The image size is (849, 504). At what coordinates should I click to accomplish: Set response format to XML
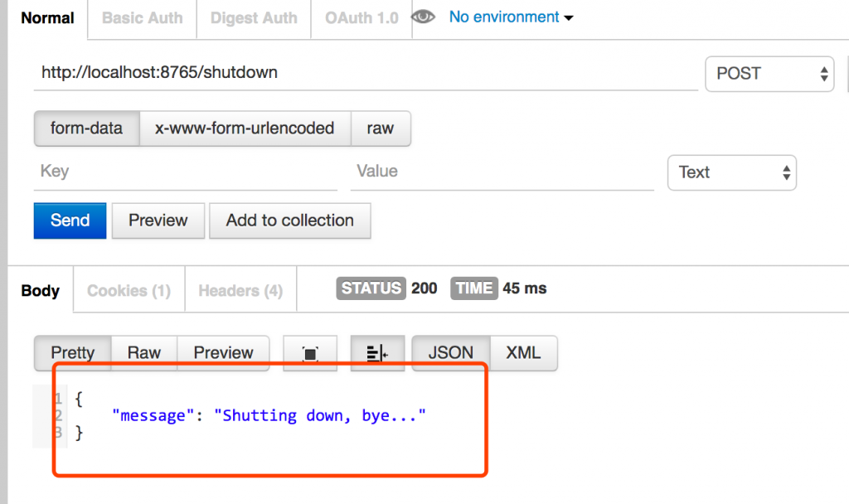pyautogui.click(x=523, y=353)
